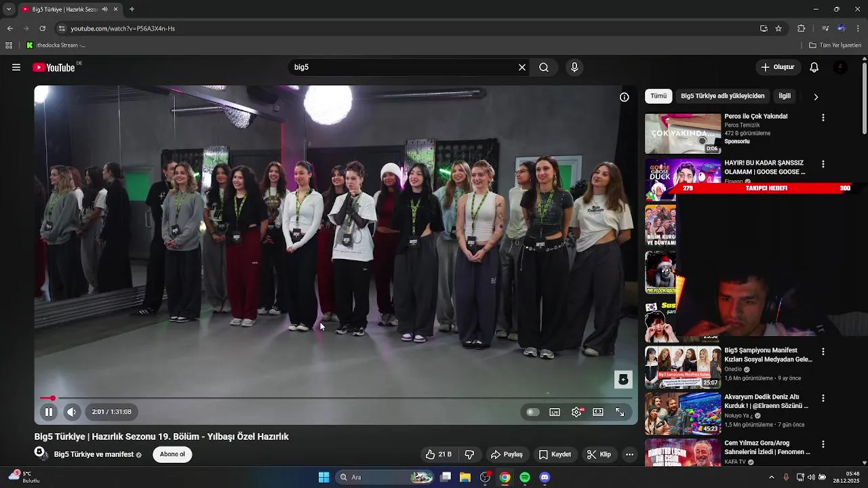Open Tüm Yer İşaretleri bookmarks folder
Screen dimensions: 868x488
coord(835,45)
